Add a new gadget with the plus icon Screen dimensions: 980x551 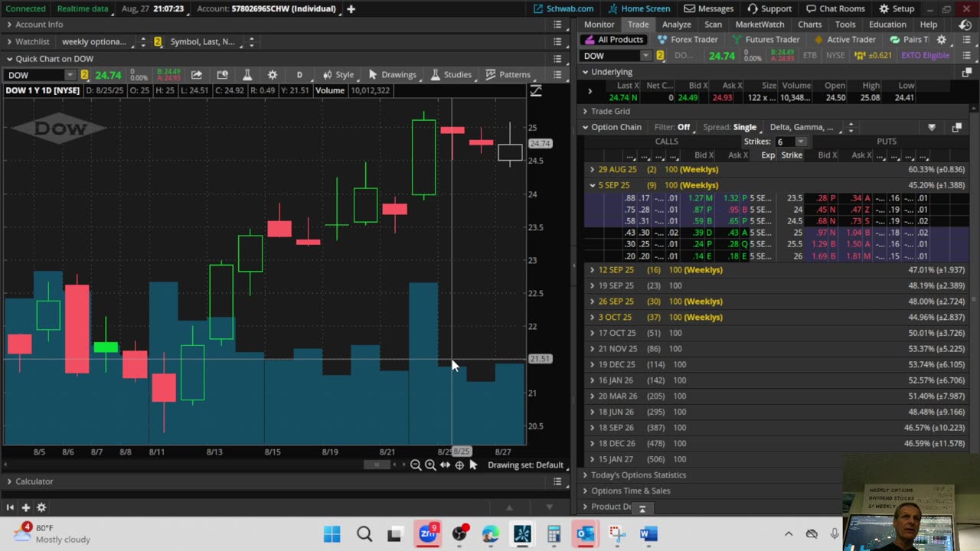tap(25, 507)
